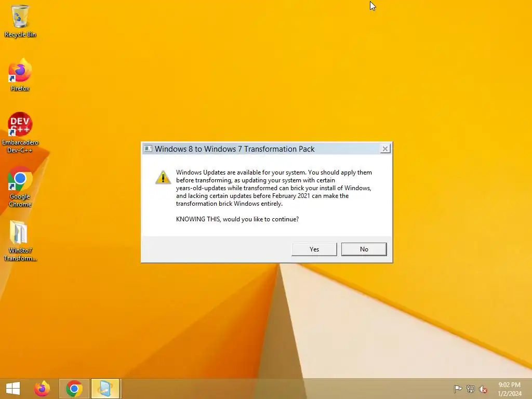Open the clock showing 9:02 PM
This screenshot has width=532, height=399.
(x=509, y=389)
